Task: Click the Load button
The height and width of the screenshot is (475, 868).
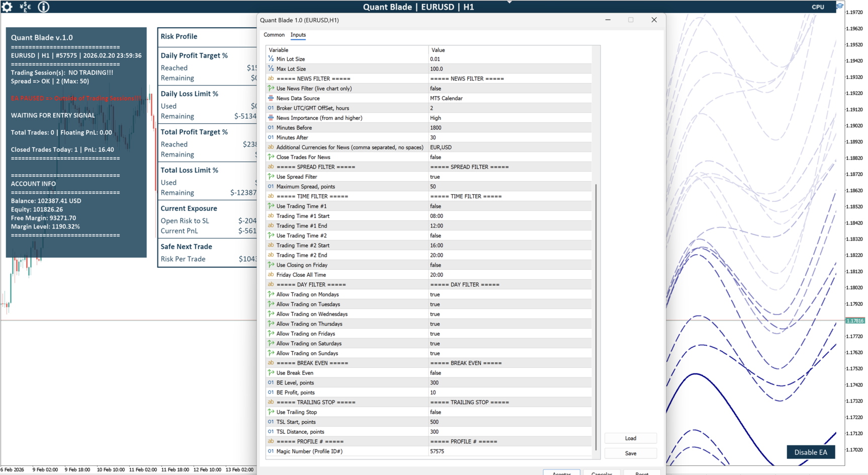Action: pos(631,438)
